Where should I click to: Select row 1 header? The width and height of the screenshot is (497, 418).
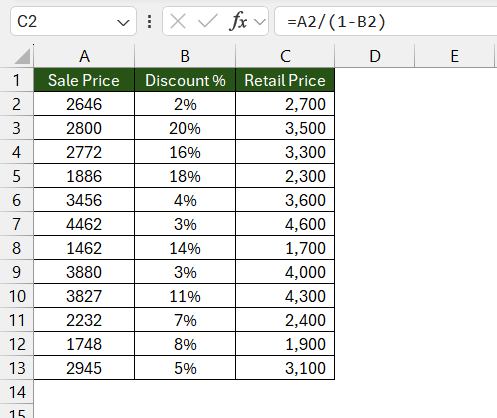pos(17,80)
